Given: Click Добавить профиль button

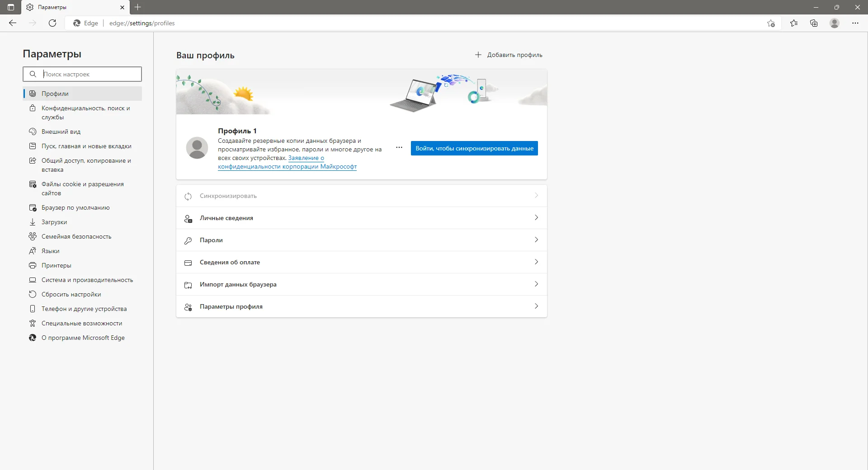Looking at the screenshot, I should coord(509,55).
